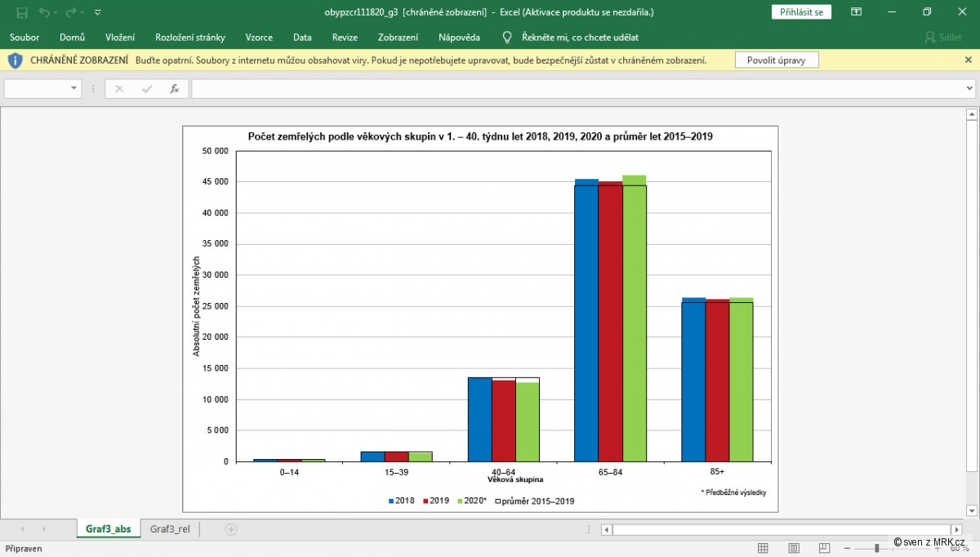Add a new sheet with plus icon
980x557 pixels.
pyautogui.click(x=231, y=529)
